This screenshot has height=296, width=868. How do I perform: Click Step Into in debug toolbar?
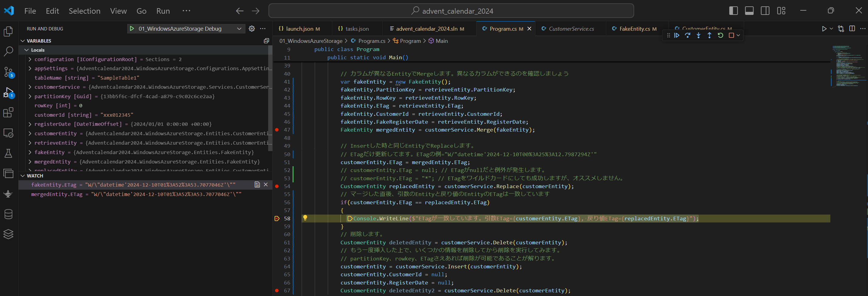click(x=699, y=35)
